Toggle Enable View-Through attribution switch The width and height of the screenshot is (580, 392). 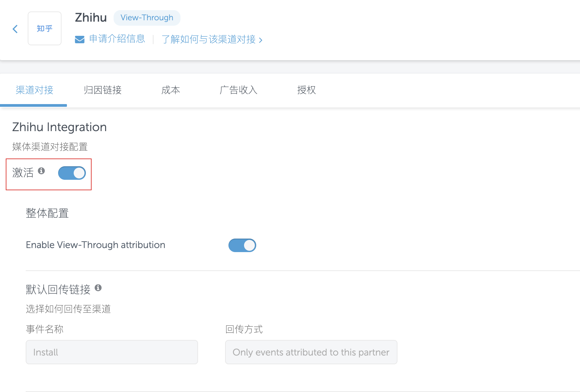click(x=242, y=245)
